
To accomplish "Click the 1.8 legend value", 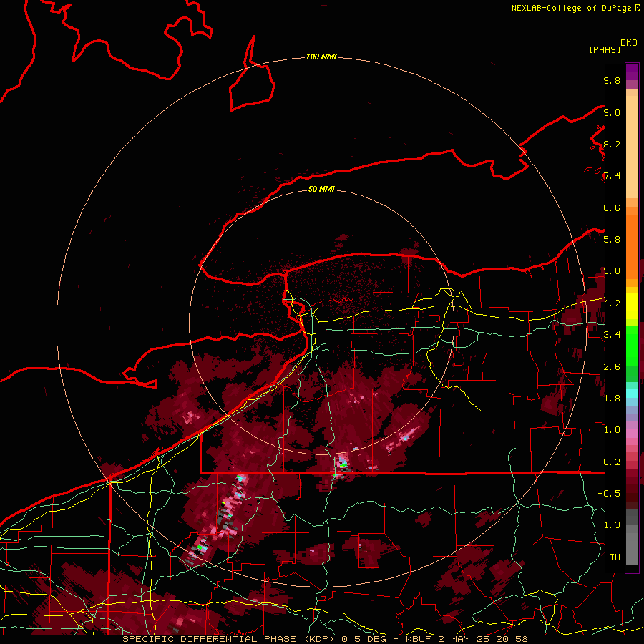I will coord(612,398).
